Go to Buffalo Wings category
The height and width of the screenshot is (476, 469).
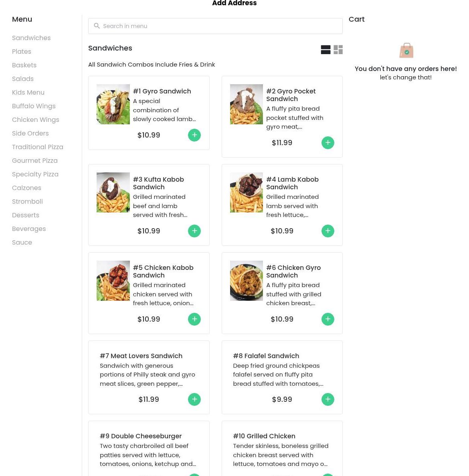click(x=34, y=106)
